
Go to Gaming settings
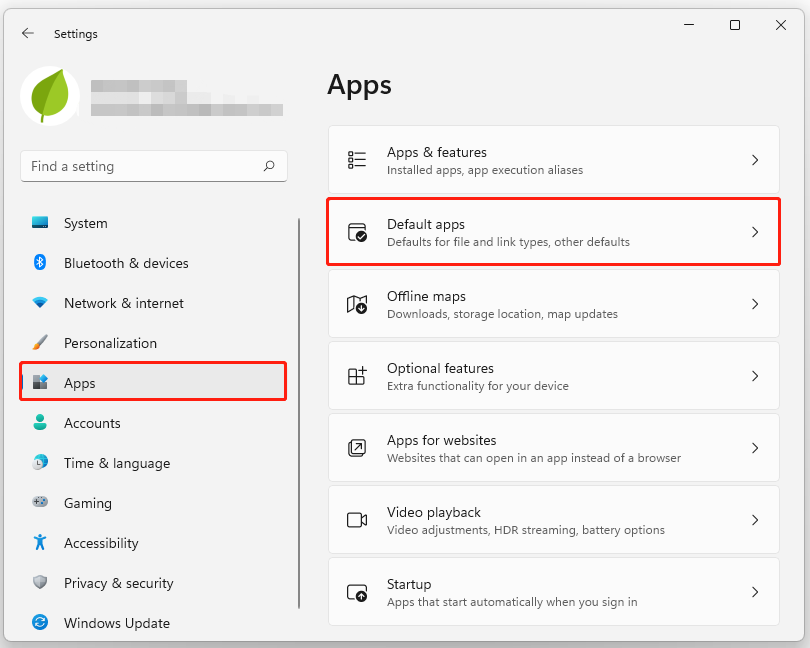click(153, 503)
